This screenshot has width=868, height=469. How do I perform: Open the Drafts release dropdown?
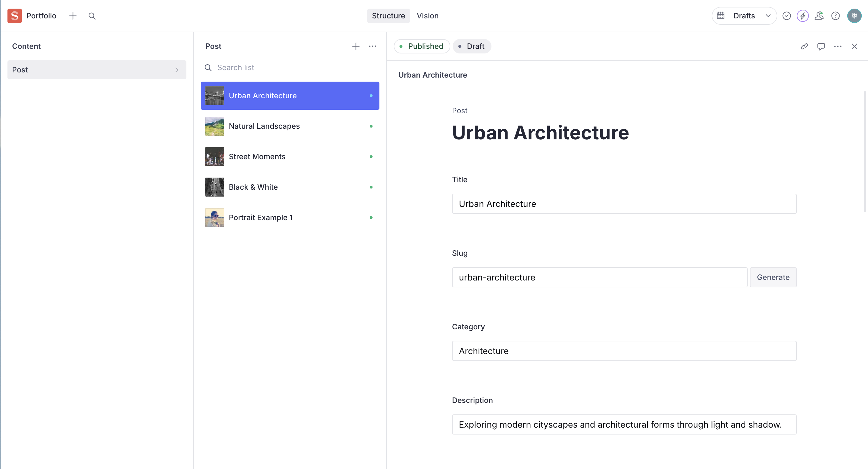pyautogui.click(x=744, y=16)
